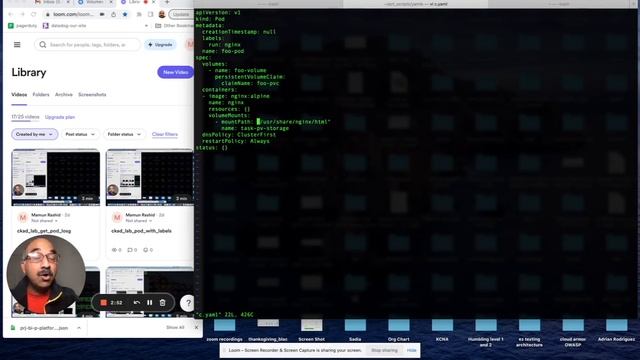Open the help question mark button
Viewport: 640px width, 360px height.
point(188,303)
